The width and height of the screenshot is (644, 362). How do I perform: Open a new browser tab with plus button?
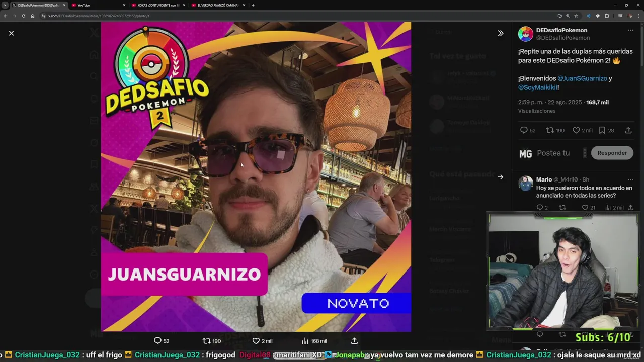pyautogui.click(x=253, y=5)
